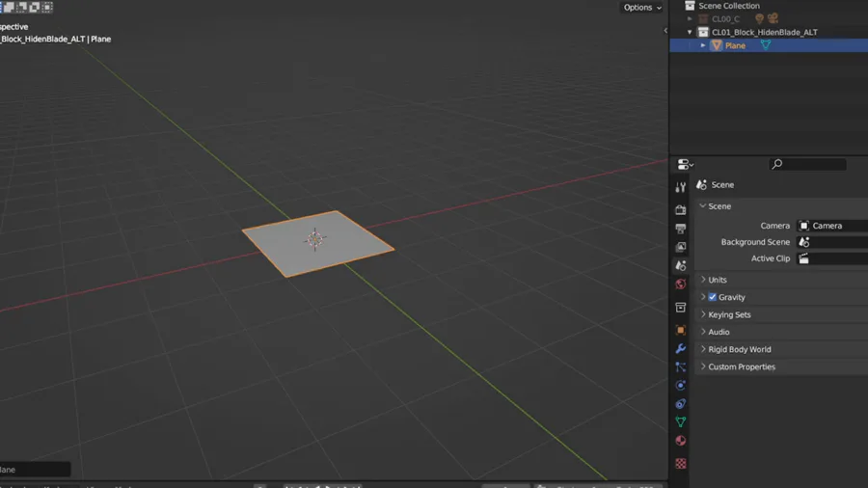Open the Render properties tab
The height and width of the screenshot is (488, 868).
[x=680, y=209]
